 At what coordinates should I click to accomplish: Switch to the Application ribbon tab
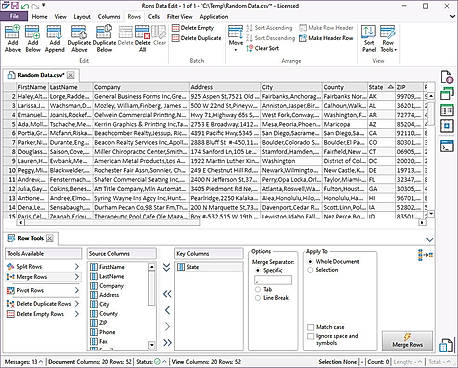coord(214,17)
